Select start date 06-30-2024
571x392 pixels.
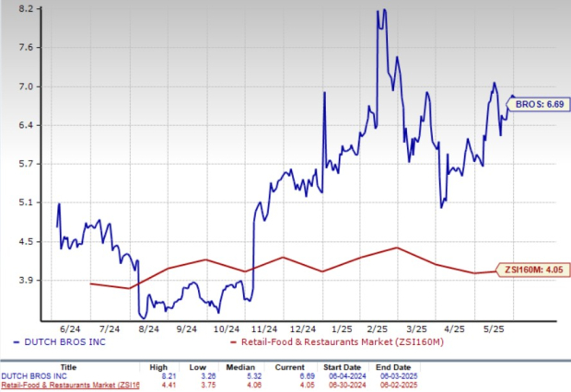(x=347, y=385)
